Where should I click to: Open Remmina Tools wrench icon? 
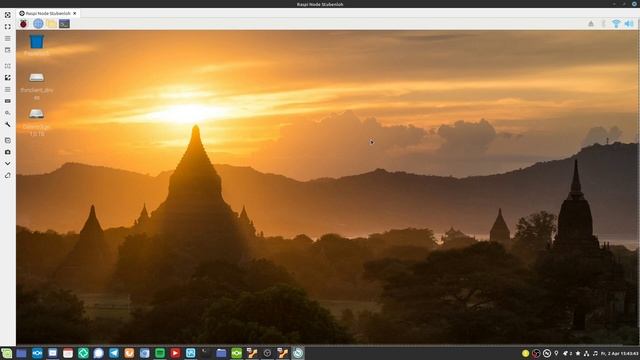(7, 124)
